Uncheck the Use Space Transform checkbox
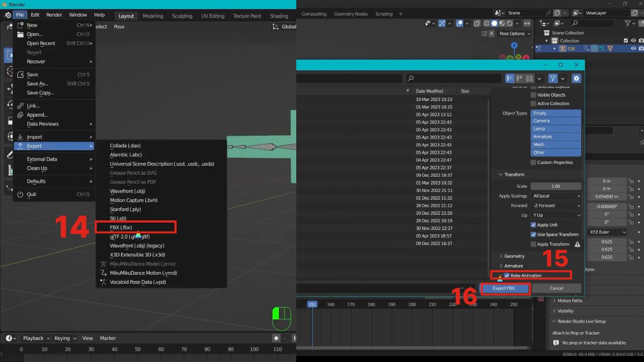Image resolution: width=644 pixels, height=362 pixels. coord(533,234)
